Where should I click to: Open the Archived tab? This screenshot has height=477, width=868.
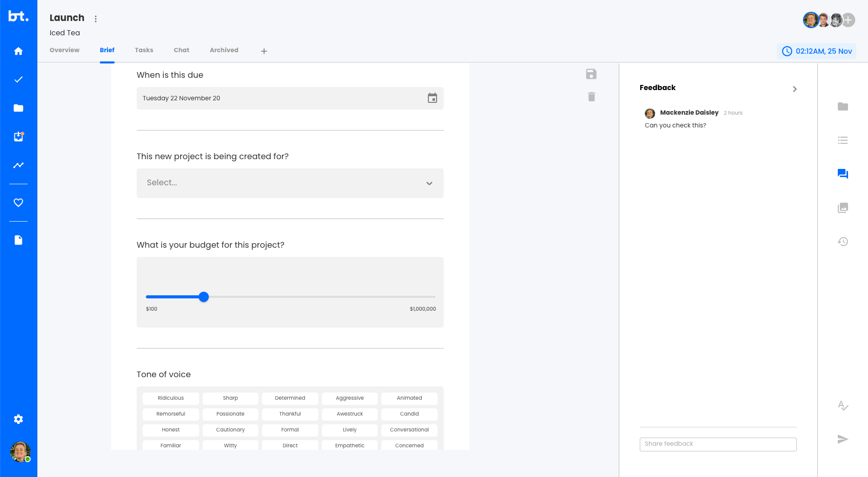(224, 50)
